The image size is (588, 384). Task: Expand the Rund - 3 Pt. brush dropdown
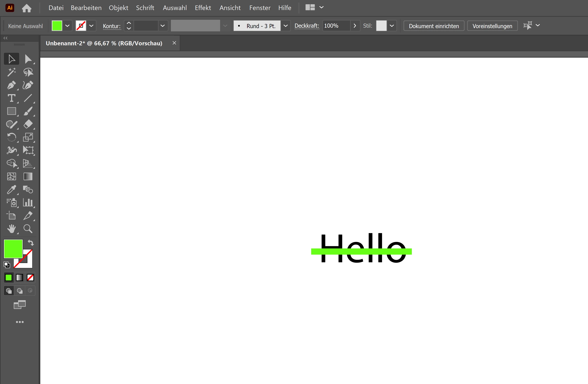285,26
